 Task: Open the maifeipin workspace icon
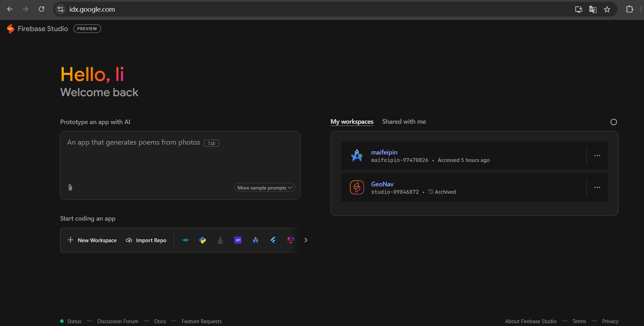tap(357, 156)
